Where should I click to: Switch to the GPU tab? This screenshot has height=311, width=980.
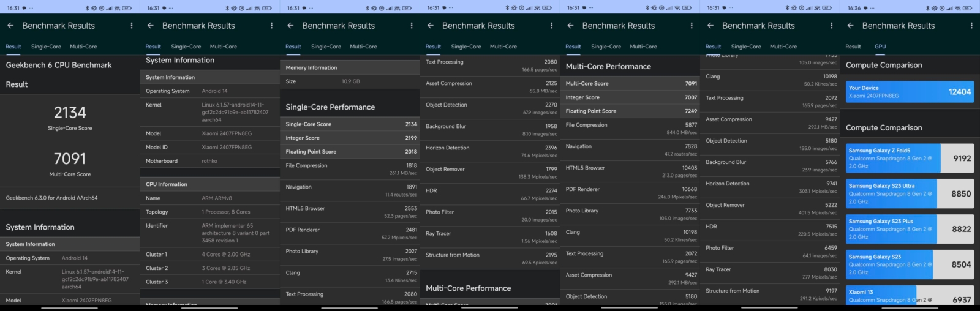click(880, 47)
